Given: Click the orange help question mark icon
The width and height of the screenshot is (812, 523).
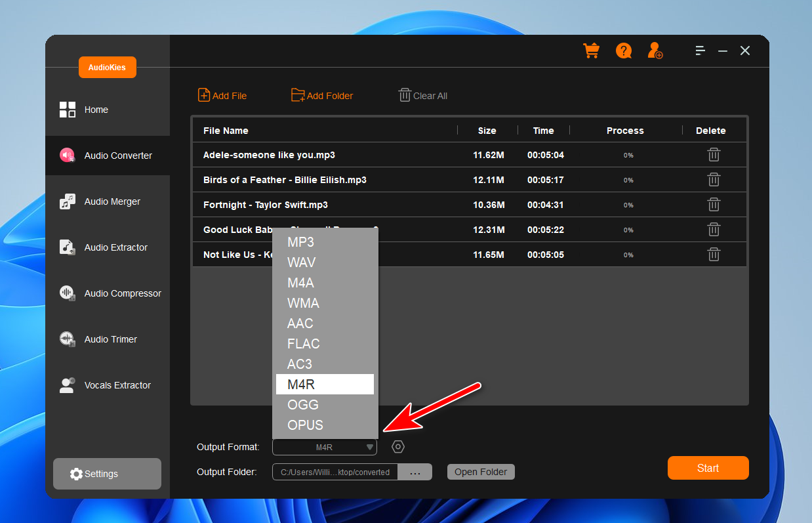Looking at the screenshot, I should [x=623, y=51].
